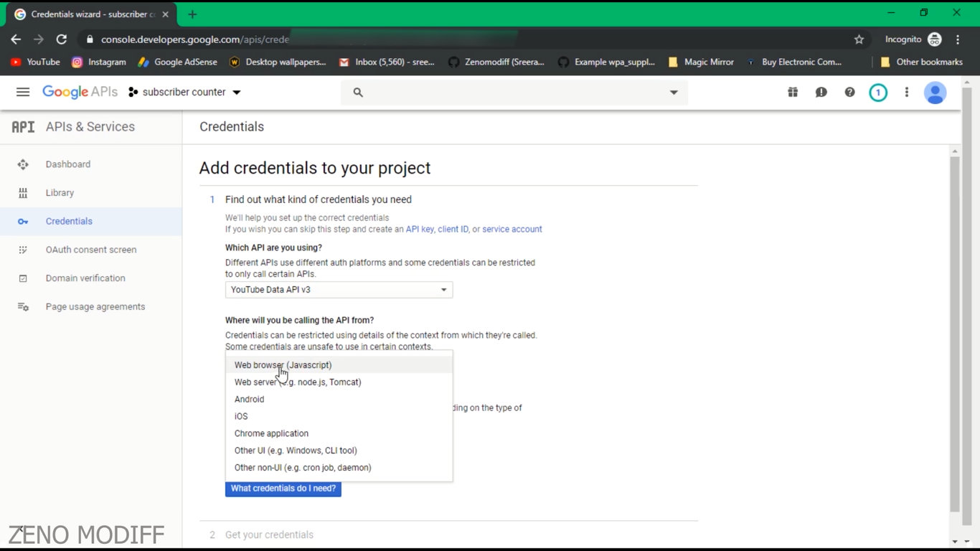This screenshot has width=980, height=551.
Task: Open the YouTube Data API v3 dropdown
Action: click(x=339, y=290)
